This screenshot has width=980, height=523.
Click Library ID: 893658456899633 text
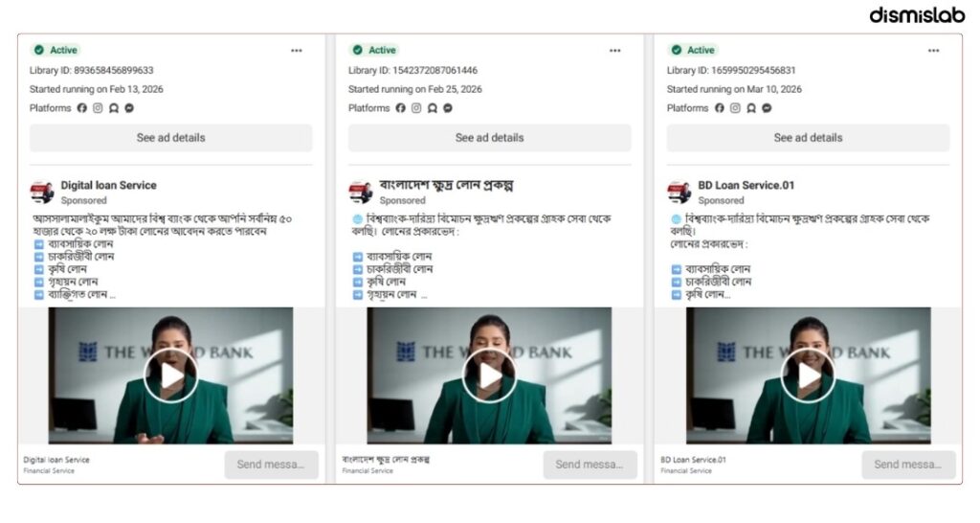pyautogui.click(x=91, y=70)
